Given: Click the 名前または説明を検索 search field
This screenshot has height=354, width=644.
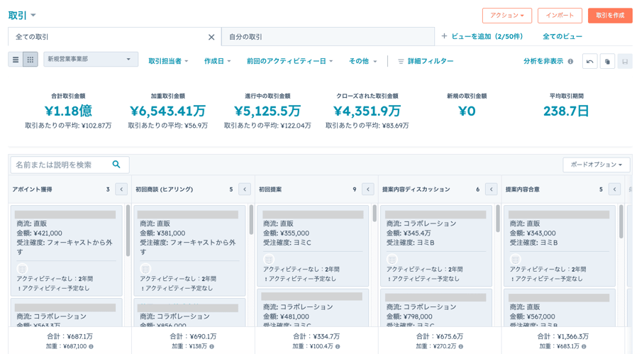Looking at the screenshot, I should point(70,165).
